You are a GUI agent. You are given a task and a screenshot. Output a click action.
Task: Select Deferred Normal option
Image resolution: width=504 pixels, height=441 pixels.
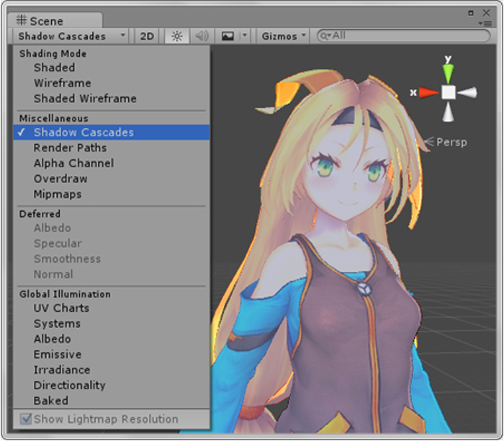pos(111,274)
